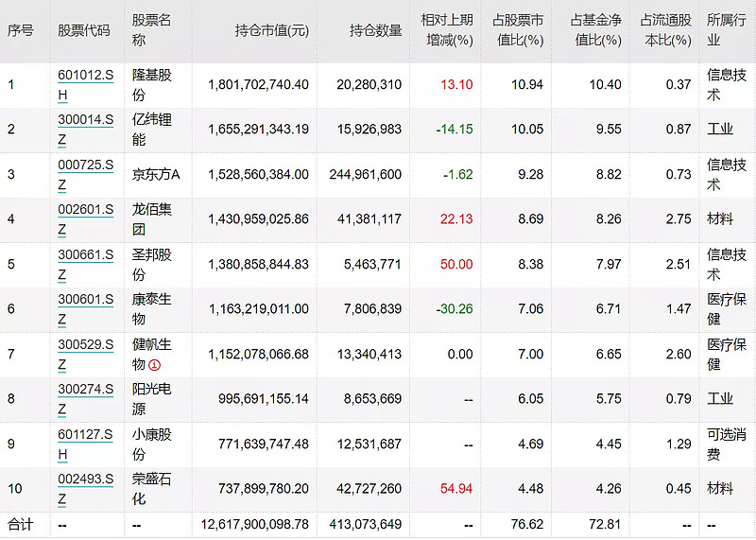Click the 序号 column header

pos(20,30)
